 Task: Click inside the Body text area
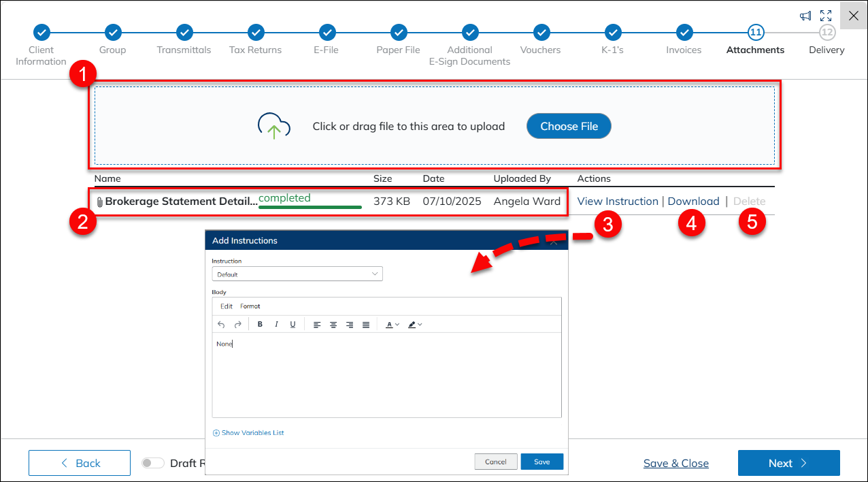[386, 374]
